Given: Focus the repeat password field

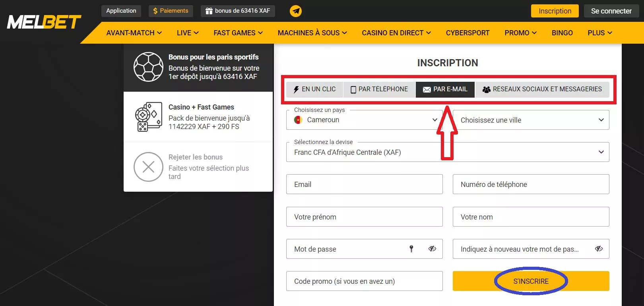Looking at the screenshot, I should point(531,249).
